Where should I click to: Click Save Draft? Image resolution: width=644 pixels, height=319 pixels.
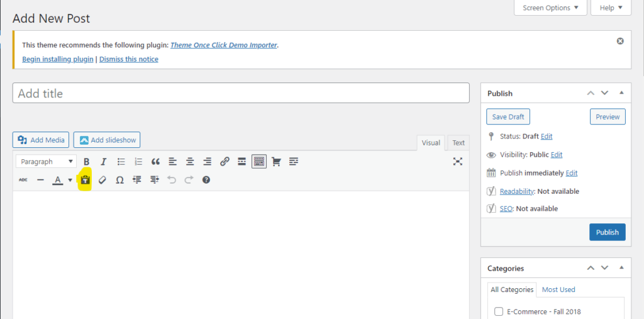pyautogui.click(x=508, y=117)
